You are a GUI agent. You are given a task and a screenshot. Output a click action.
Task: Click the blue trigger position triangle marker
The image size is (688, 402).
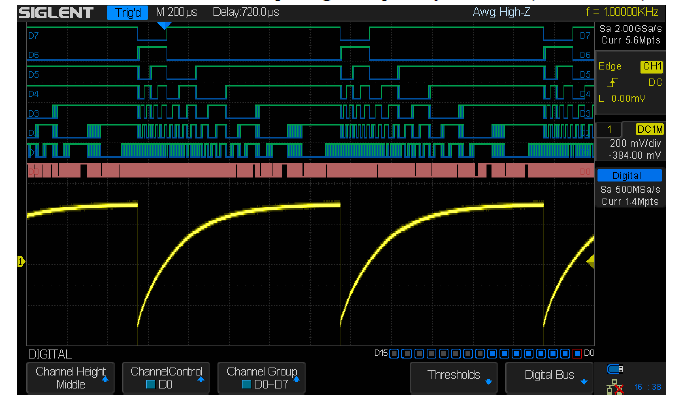click(164, 26)
